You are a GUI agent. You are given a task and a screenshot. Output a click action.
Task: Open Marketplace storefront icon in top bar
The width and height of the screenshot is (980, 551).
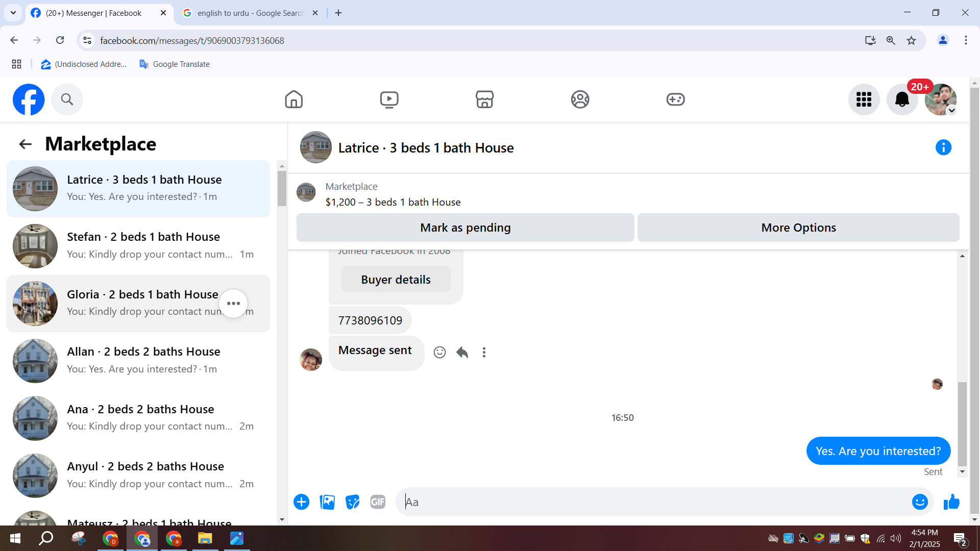coord(484,99)
